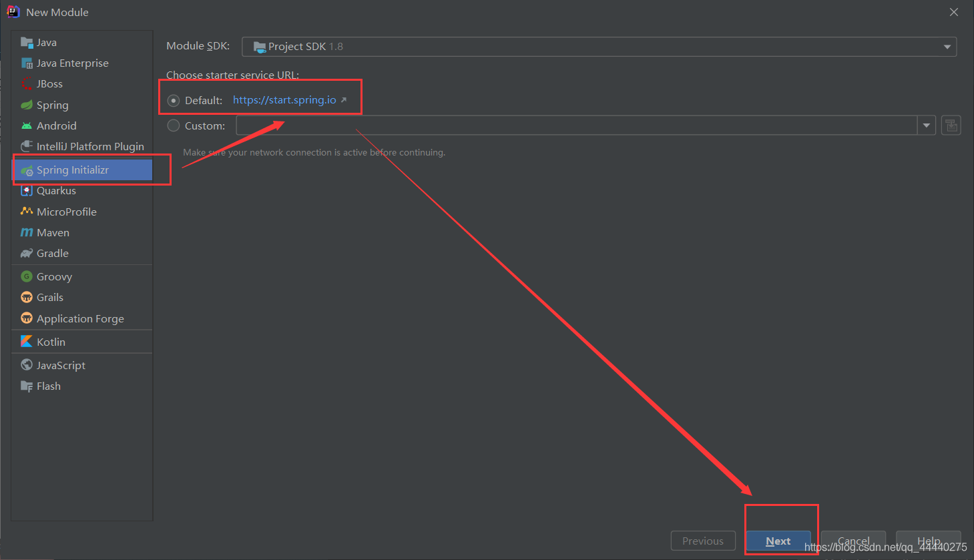Viewport: 974px width, 560px height.
Task: Click the custom URL manage button icon
Action: pyautogui.click(x=951, y=125)
